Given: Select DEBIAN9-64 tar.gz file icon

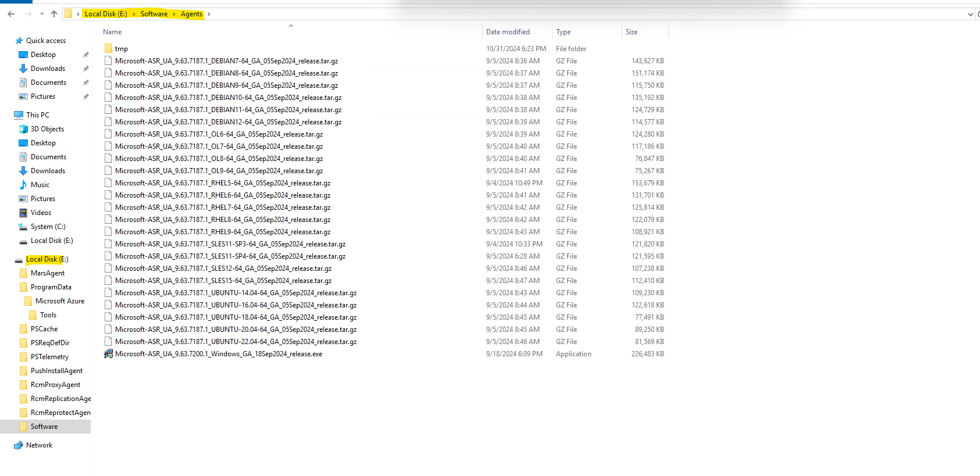Looking at the screenshot, I should pos(108,85).
